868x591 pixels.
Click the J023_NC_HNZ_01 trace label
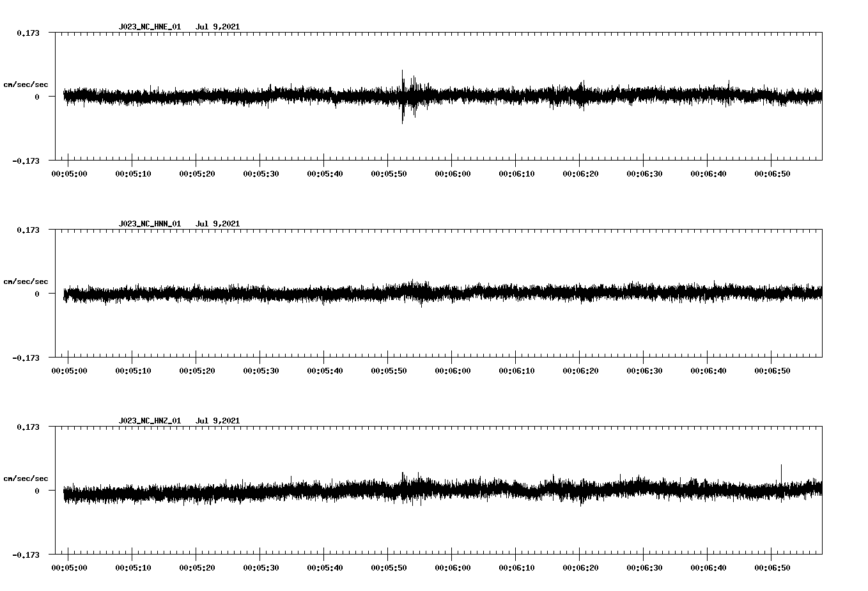(x=149, y=421)
